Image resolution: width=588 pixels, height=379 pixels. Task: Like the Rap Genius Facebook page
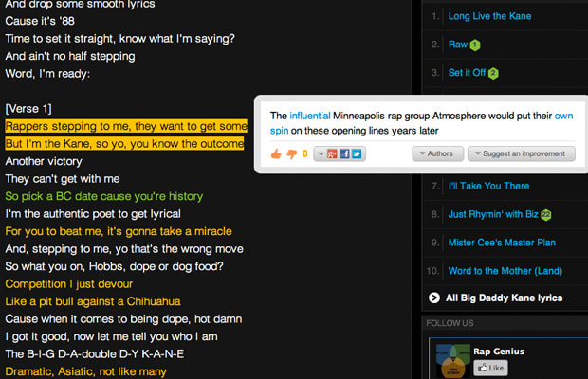(x=490, y=368)
